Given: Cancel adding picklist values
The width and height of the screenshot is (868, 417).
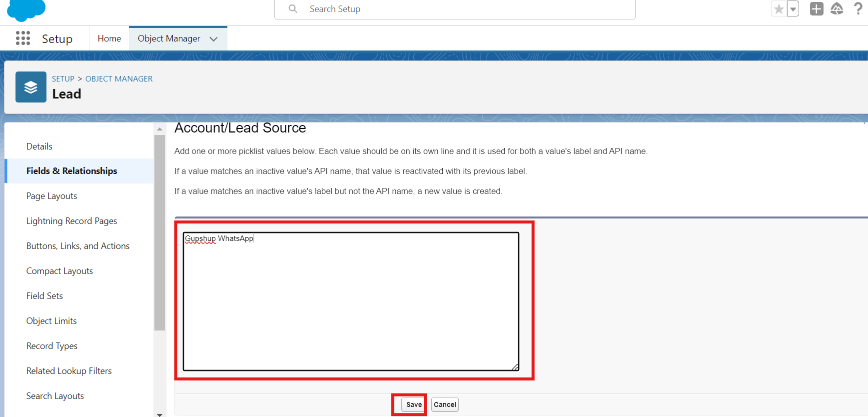Looking at the screenshot, I should click(x=445, y=404).
